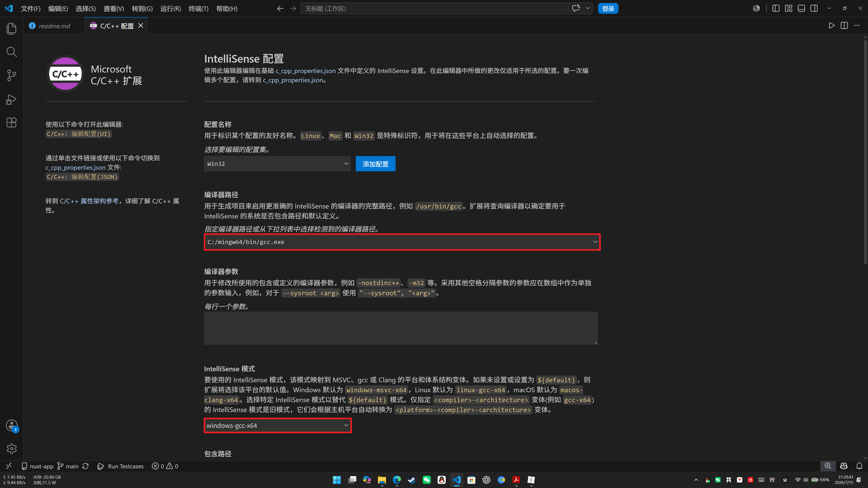Click the navigate forward arrow

coord(293,8)
